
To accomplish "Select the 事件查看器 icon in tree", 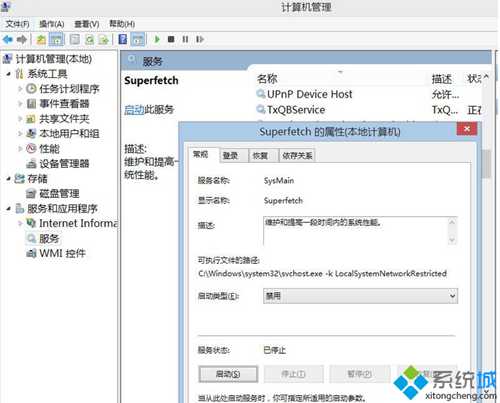I will pyautogui.click(x=31, y=104).
